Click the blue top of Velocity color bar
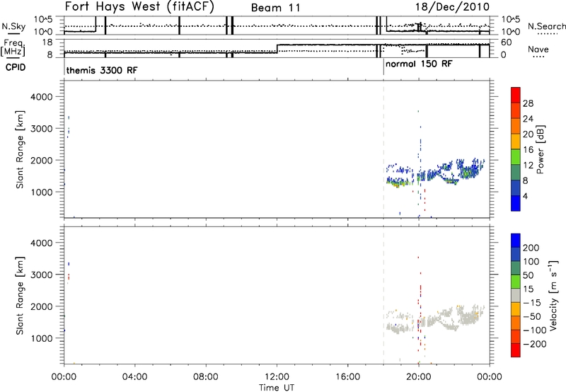566x392 pixels. click(516, 241)
